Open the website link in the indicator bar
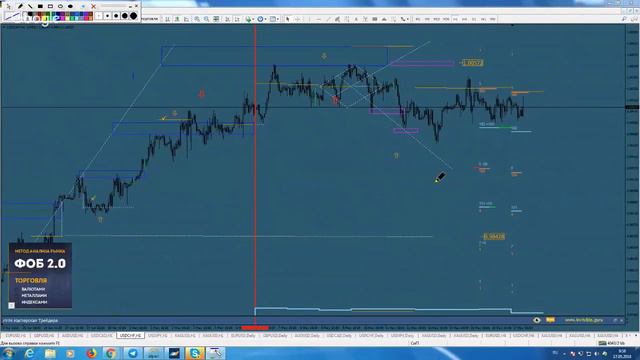This screenshot has width=640, height=360. (x=584, y=320)
